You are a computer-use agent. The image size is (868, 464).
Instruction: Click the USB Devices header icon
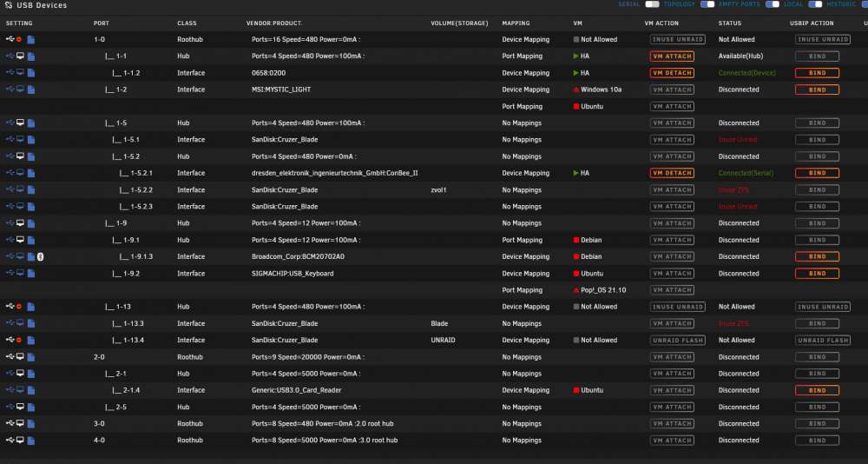click(9, 5)
